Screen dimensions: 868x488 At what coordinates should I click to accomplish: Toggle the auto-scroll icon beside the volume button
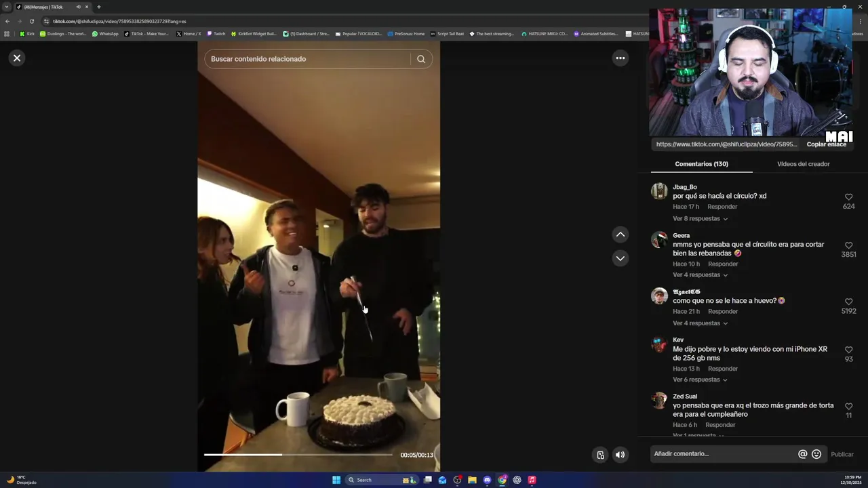point(600,455)
